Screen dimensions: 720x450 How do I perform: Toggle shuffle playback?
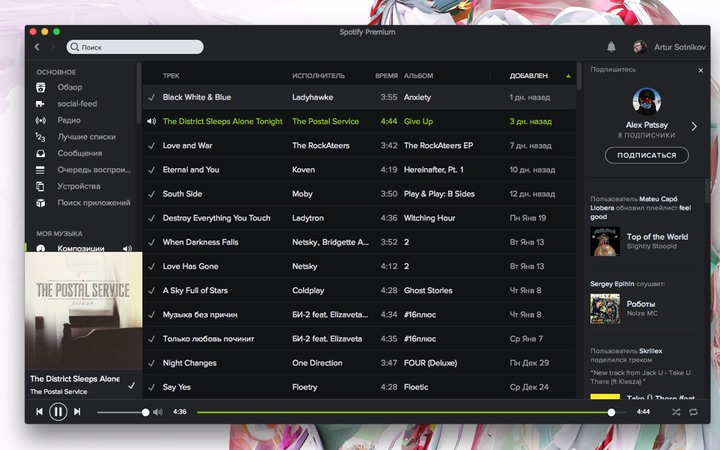pos(675,412)
